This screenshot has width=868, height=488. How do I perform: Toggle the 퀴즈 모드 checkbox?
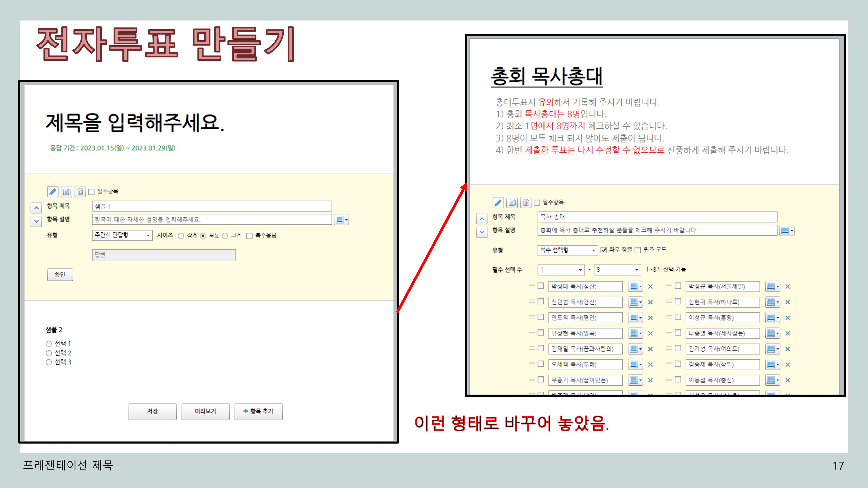638,250
